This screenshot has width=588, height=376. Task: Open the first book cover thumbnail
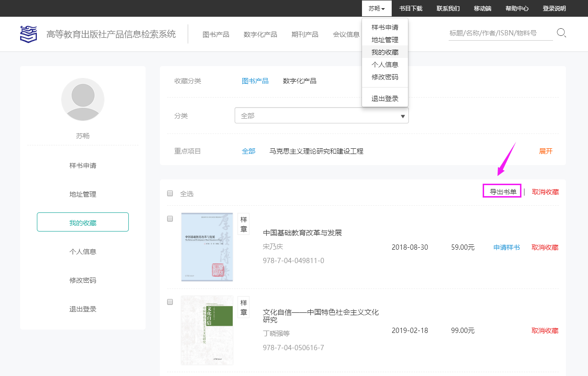pos(207,247)
